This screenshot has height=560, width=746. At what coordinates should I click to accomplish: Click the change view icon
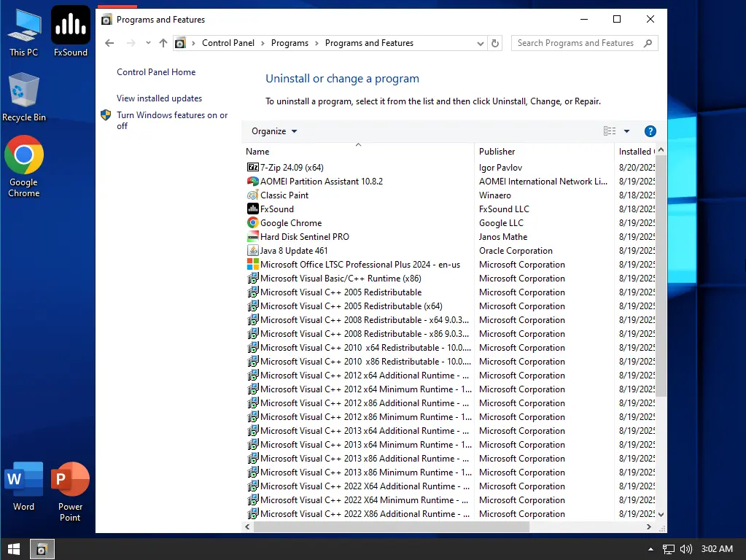click(x=610, y=131)
